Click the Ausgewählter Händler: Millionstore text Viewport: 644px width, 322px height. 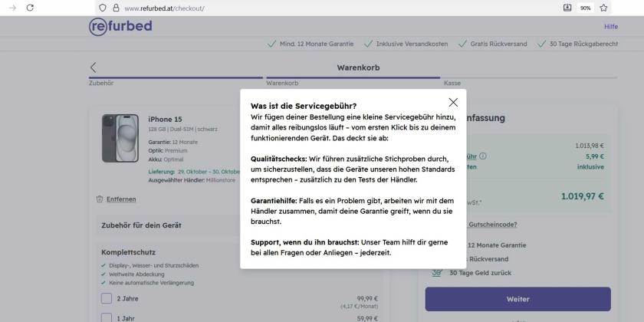coord(192,180)
